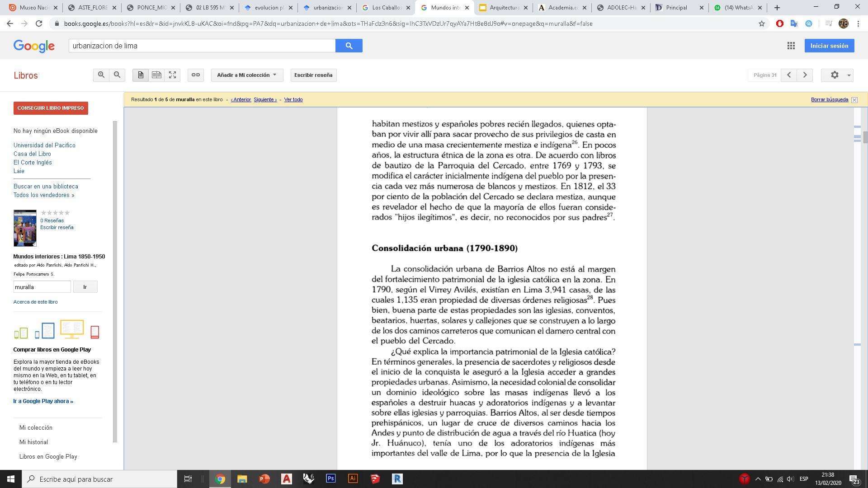The image size is (868, 488).
Task: Click the Google Translate extension icon
Action: click(x=794, y=23)
